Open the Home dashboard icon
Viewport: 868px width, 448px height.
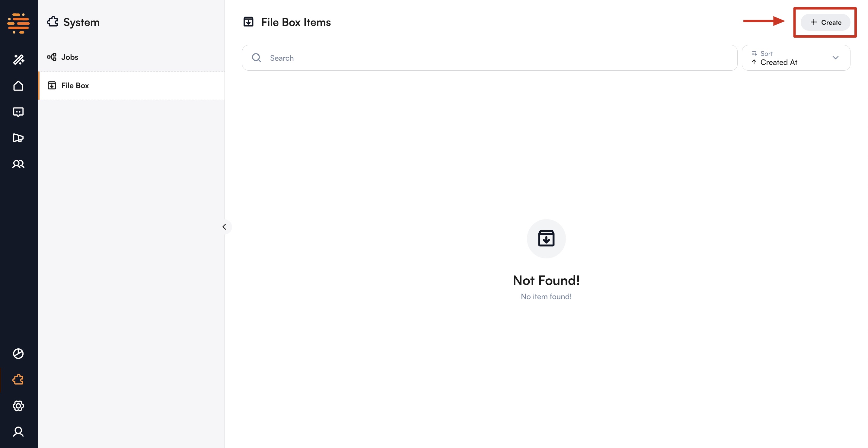[x=18, y=86]
